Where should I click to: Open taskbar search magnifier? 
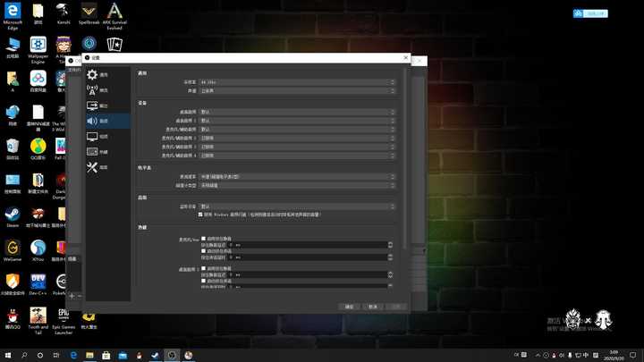(x=24, y=355)
